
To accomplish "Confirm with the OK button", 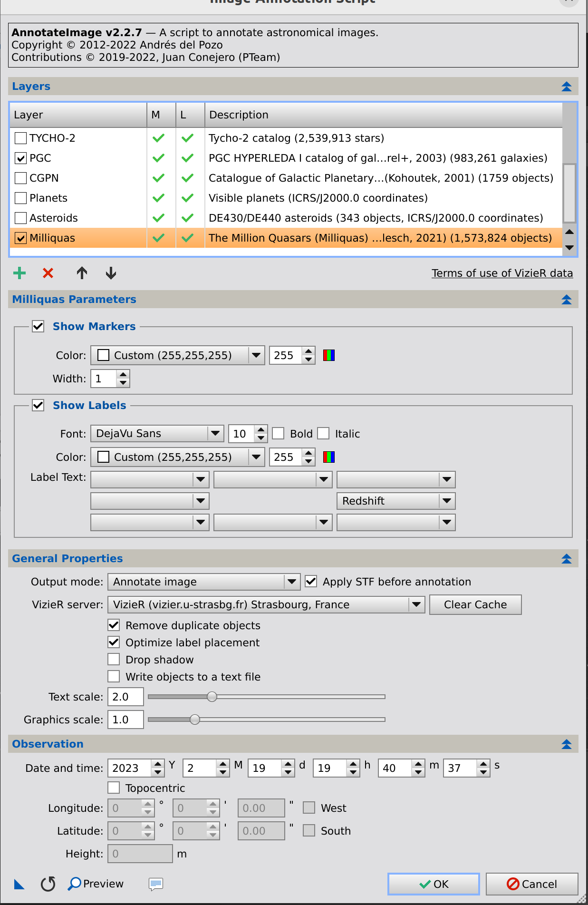I will pos(434,884).
